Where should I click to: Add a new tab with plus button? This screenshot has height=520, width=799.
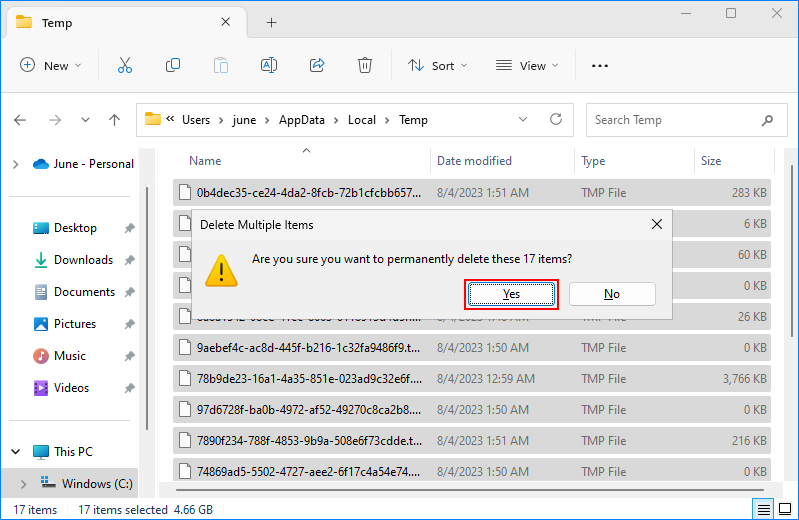click(272, 22)
